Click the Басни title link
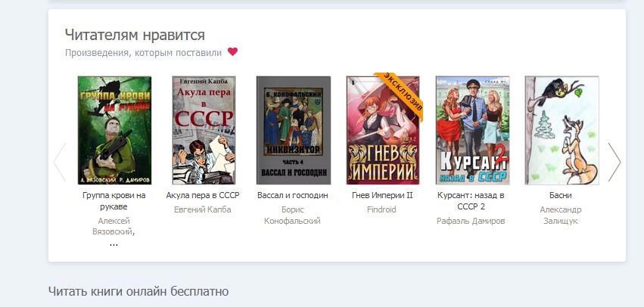 561,195
